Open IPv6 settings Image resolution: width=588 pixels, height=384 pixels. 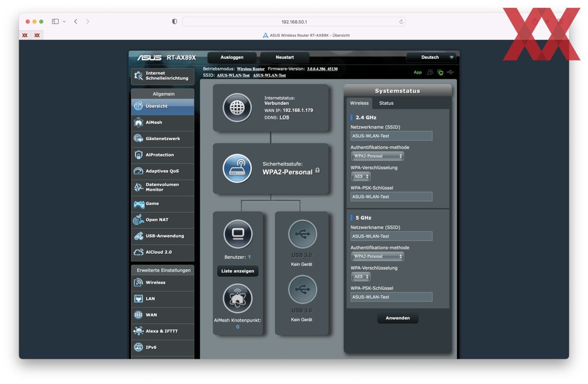click(163, 347)
